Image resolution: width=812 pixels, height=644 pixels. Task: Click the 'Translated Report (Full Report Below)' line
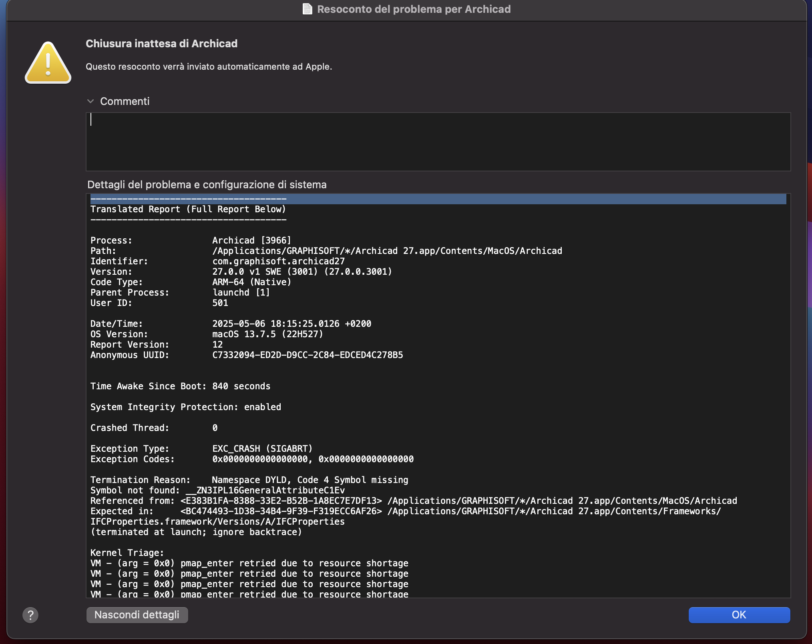pos(188,209)
